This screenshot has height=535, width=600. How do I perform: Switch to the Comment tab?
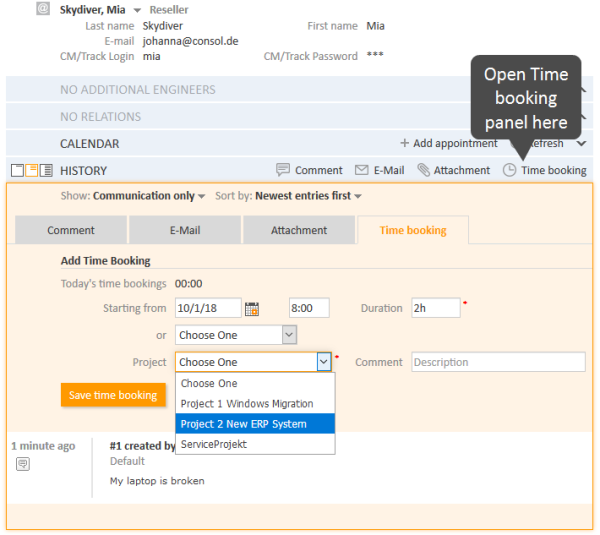71,230
